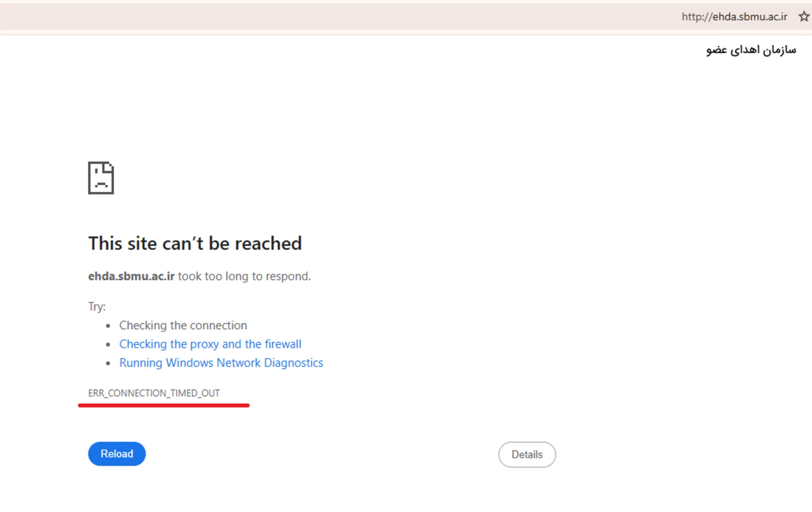
Task: Click the Persian site title text
Action: (751, 50)
